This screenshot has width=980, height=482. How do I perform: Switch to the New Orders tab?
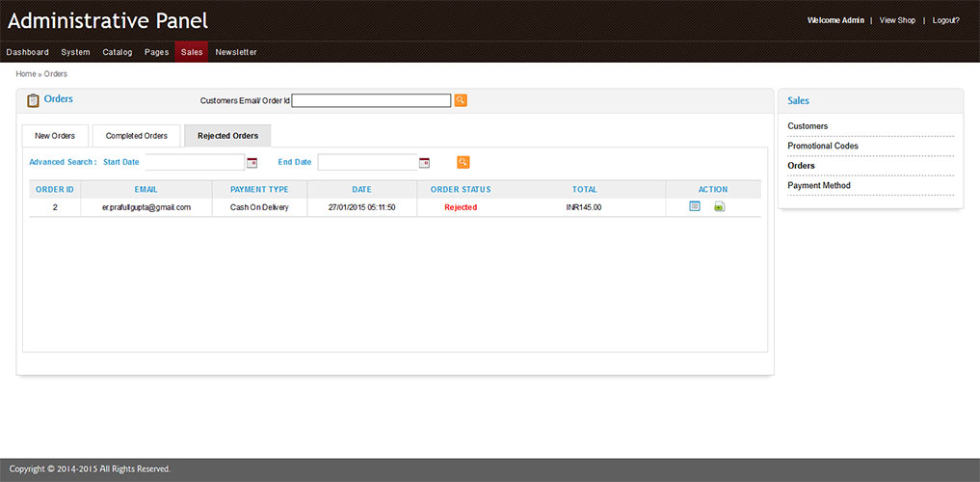pos(55,136)
